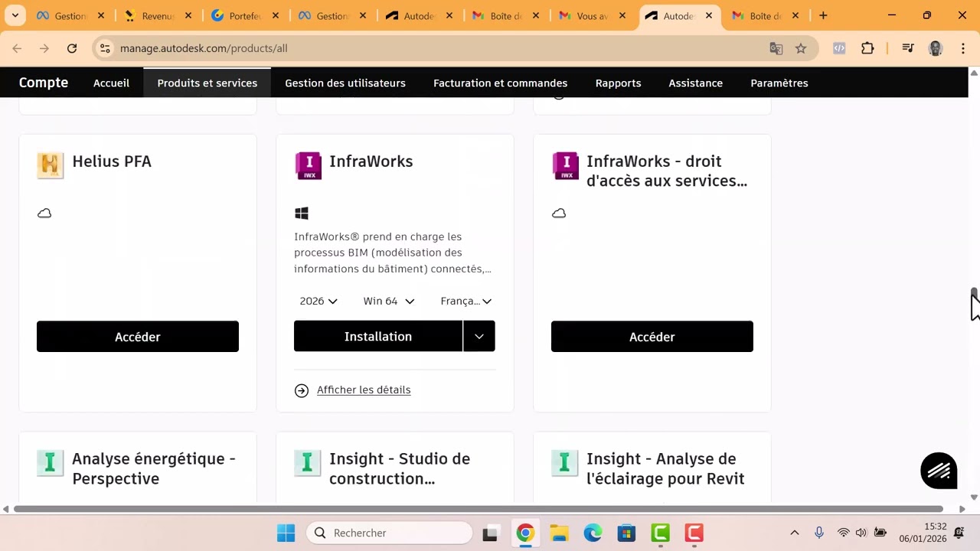The width and height of the screenshot is (980, 551).
Task: Click the Compte header title
Action: coord(44,83)
